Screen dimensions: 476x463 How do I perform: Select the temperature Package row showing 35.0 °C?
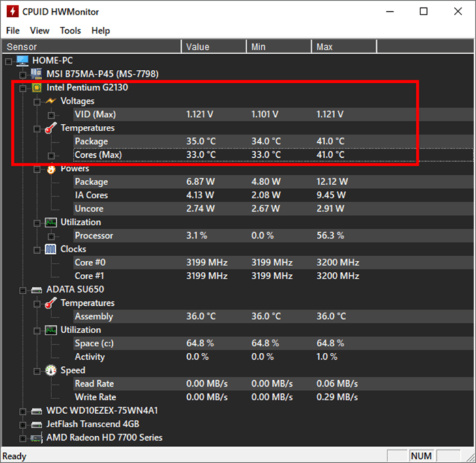273,141
